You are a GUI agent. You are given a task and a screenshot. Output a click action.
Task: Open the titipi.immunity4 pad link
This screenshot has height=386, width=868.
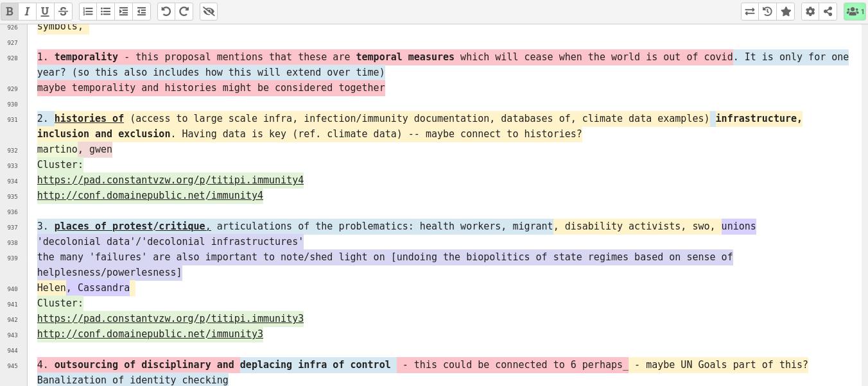click(x=170, y=180)
